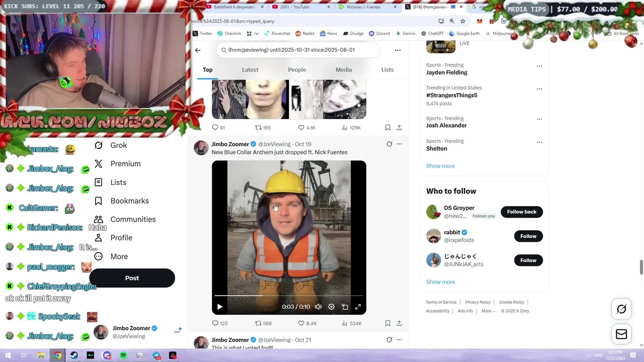Like the post with 8.4K likes
This screenshot has height=362, width=644.
tap(307, 323)
